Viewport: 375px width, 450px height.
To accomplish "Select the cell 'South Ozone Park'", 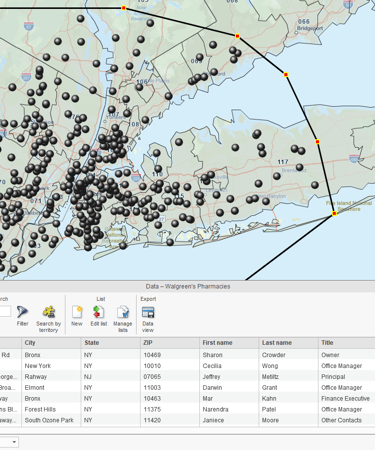I will click(x=49, y=420).
